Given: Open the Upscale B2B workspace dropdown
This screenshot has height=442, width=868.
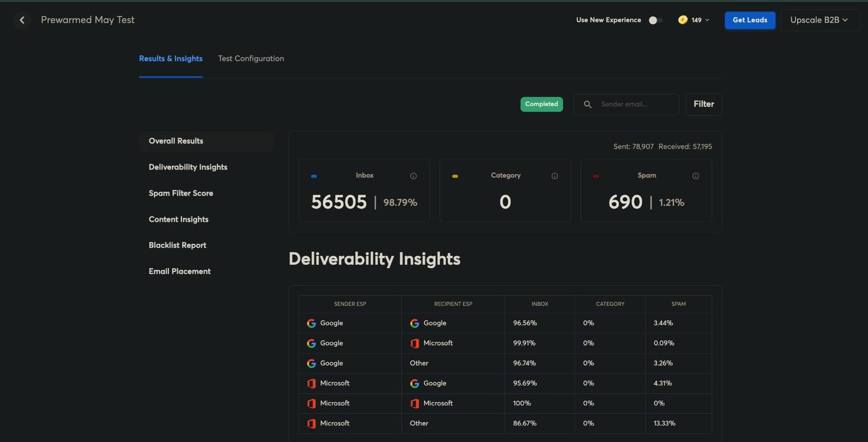Looking at the screenshot, I should pyautogui.click(x=820, y=20).
